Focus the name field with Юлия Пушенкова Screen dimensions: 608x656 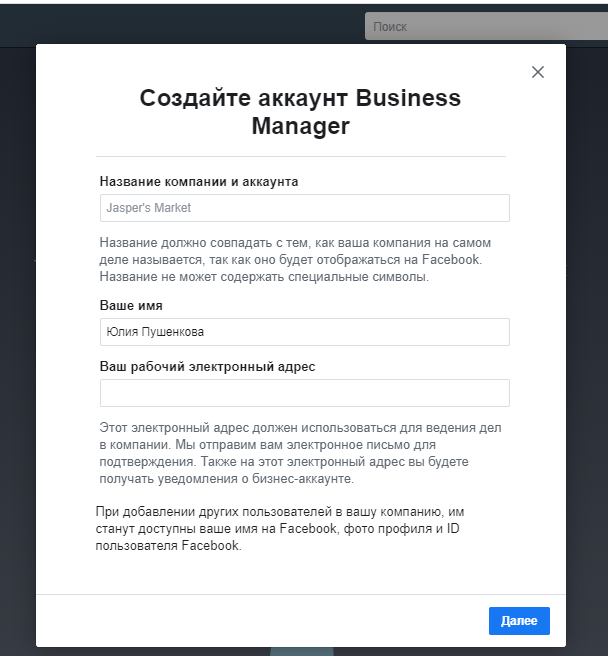(305, 332)
